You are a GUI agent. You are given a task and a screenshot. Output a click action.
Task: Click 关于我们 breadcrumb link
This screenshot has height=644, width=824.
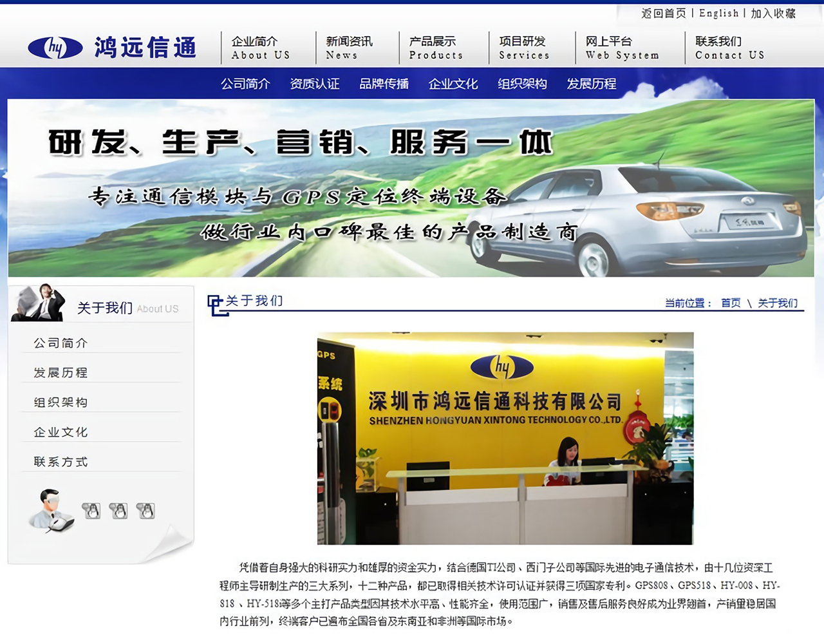(x=778, y=303)
